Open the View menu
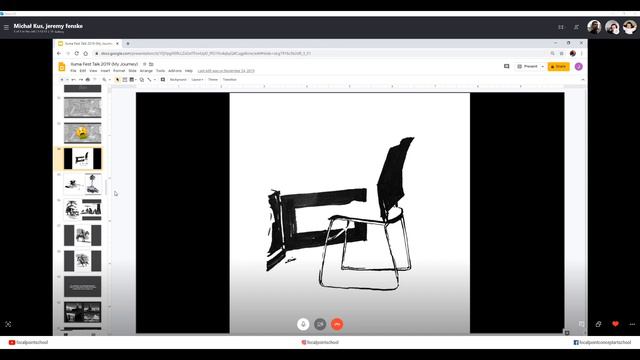 [x=93, y=71]
